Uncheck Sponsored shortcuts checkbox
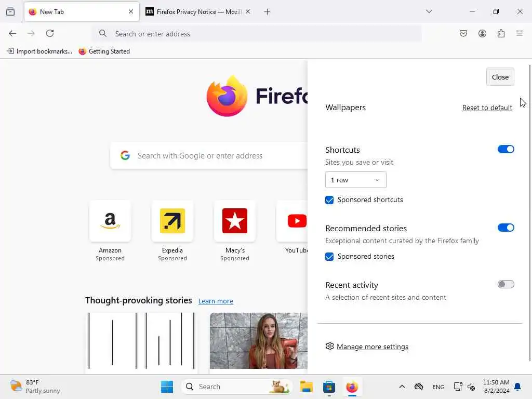Screen dimensions: 532x399 [329, 200]
